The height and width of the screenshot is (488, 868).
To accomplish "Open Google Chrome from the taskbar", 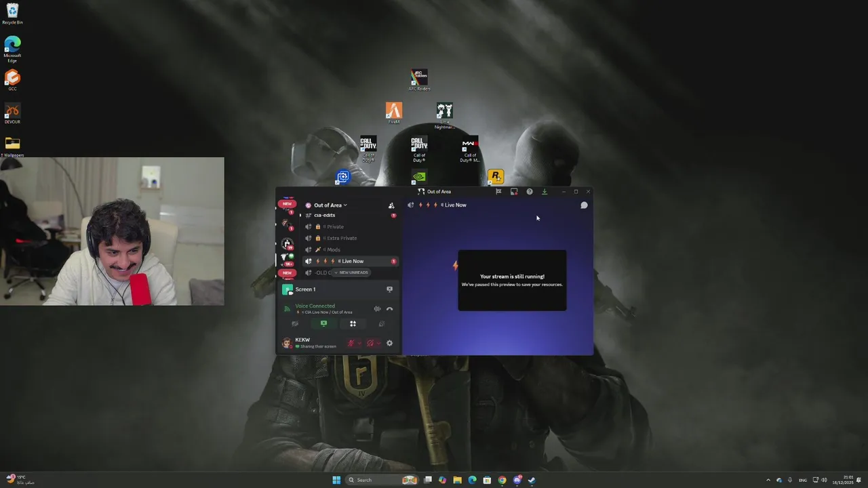I will pos(502,480).
